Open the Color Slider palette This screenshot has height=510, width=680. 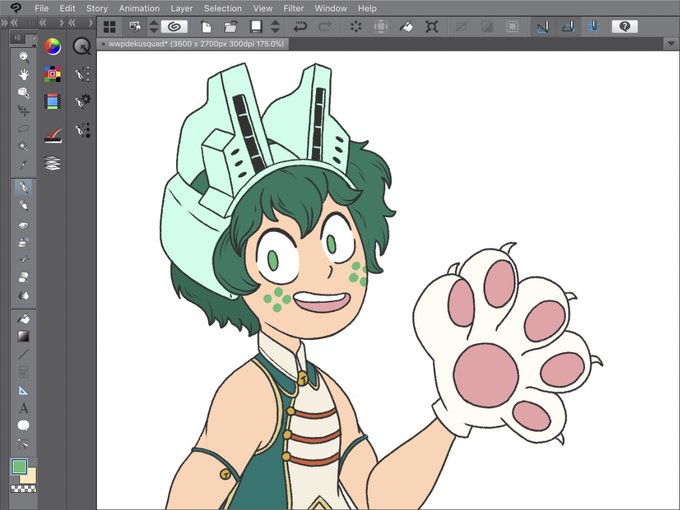[x=52, y=101]
